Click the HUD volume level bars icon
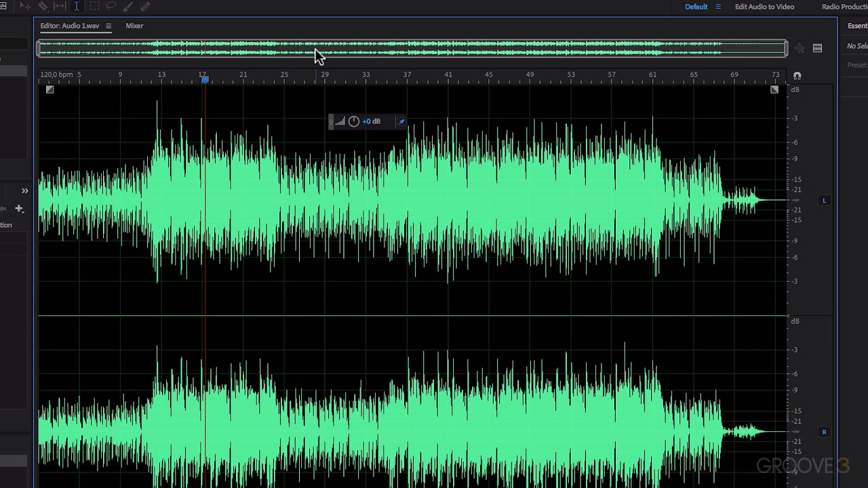Image resolution: width=868 pixels, height=488 pixels. [x=340, y=121]
